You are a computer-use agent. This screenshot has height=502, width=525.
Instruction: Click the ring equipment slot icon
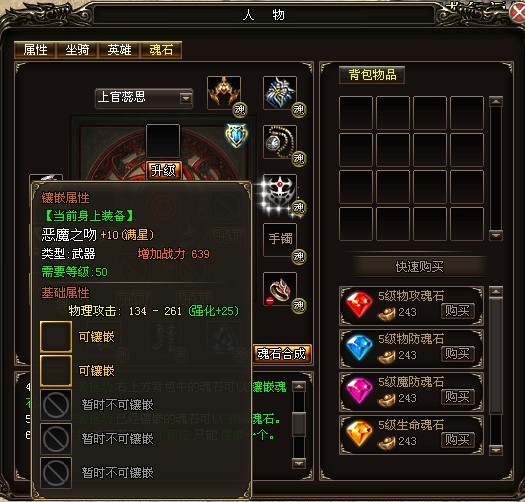point(280,289)
